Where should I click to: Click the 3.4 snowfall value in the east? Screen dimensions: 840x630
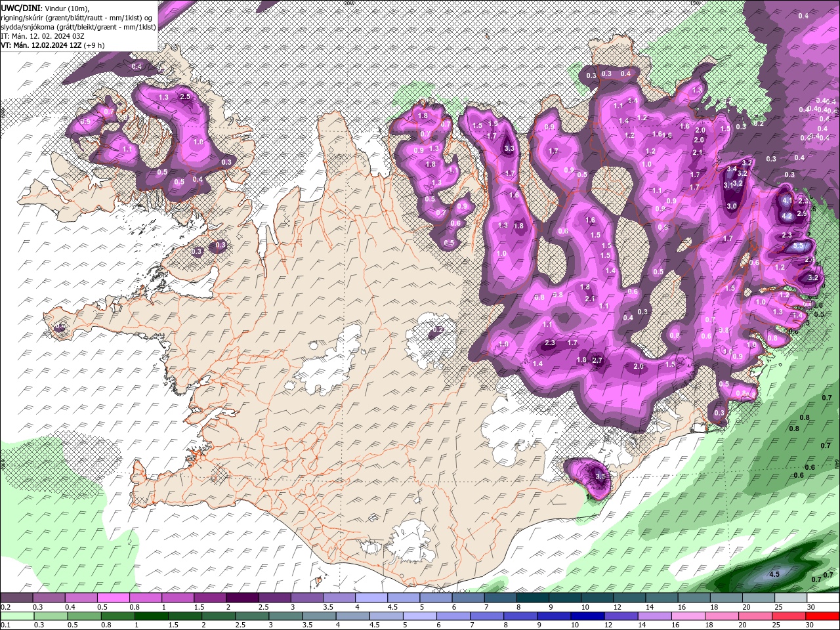pos(732,169)
